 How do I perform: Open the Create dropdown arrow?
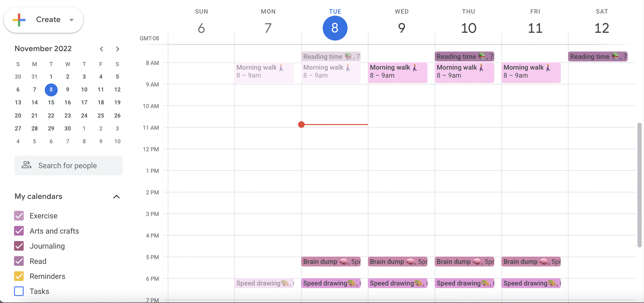click(71, 20)
